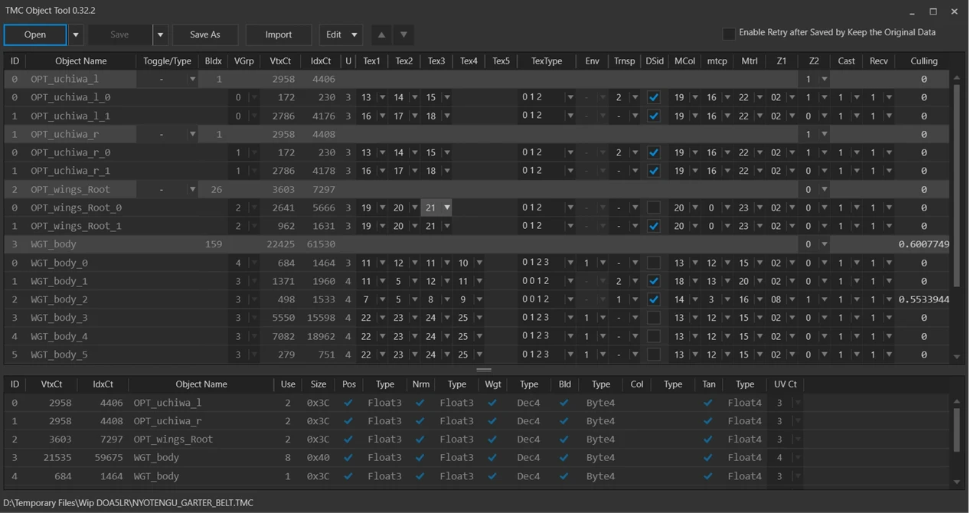Viewport: 980px width, 513px height.
Task: Open the arrow menu beside Save button
Action: (160, 34)
